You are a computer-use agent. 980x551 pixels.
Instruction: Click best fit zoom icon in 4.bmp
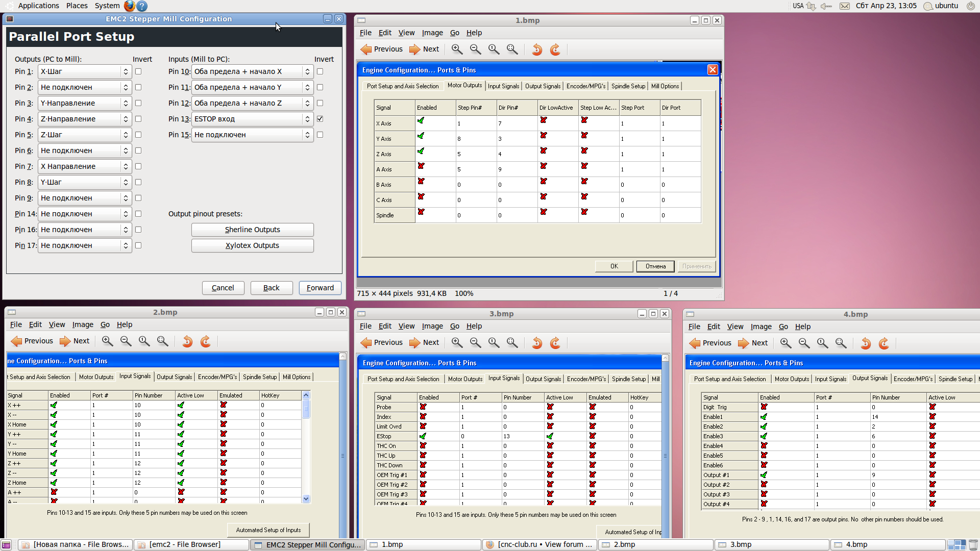pyautogui.click(x=841, y=343)
